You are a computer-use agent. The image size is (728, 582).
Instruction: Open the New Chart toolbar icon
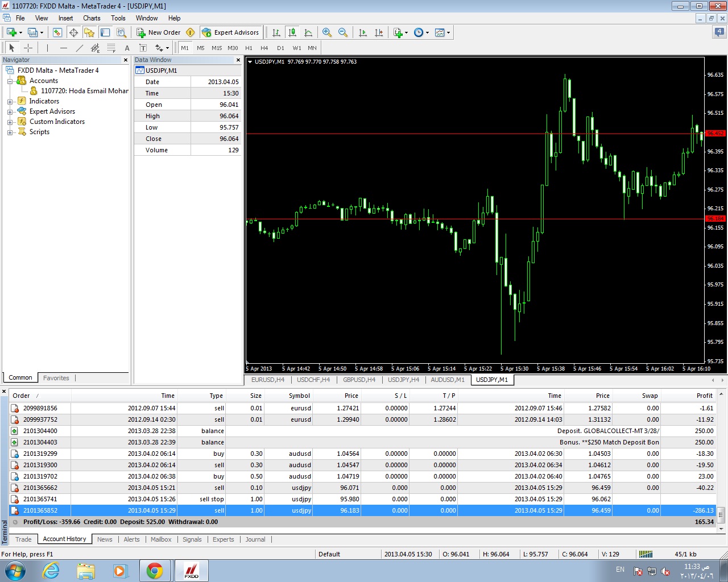click(11, 32)
